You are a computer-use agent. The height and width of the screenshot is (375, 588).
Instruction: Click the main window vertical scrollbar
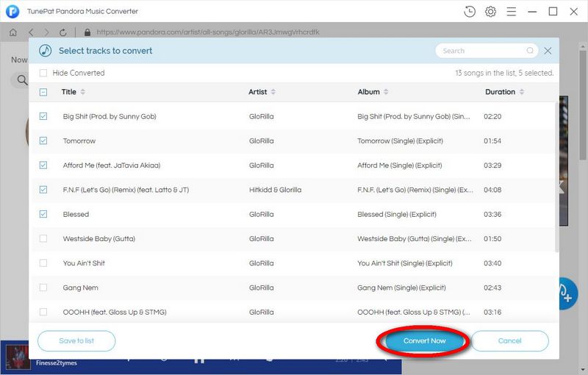coord(582,105)
